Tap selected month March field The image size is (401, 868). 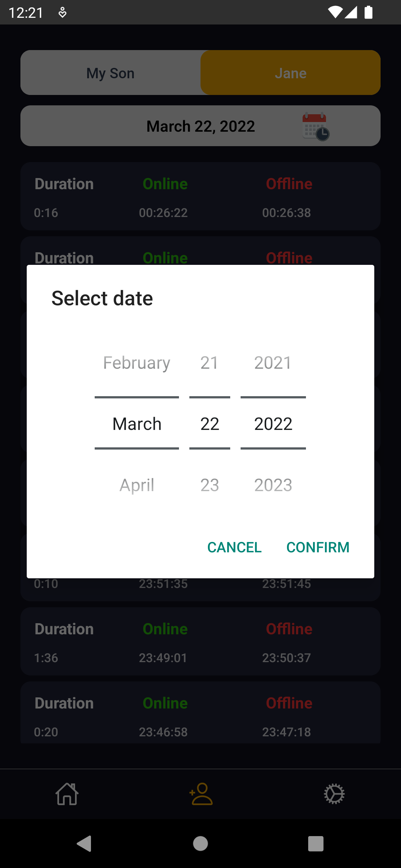(137, 424)
